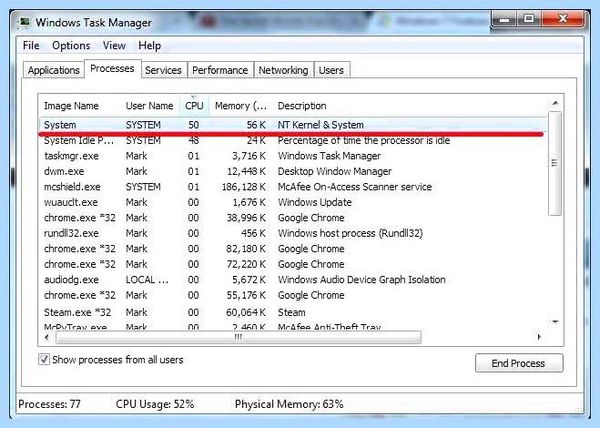Click the vertical scrollbar thumb
The width and height of the screenshot is (600, 428).
[x=555, y=163]
